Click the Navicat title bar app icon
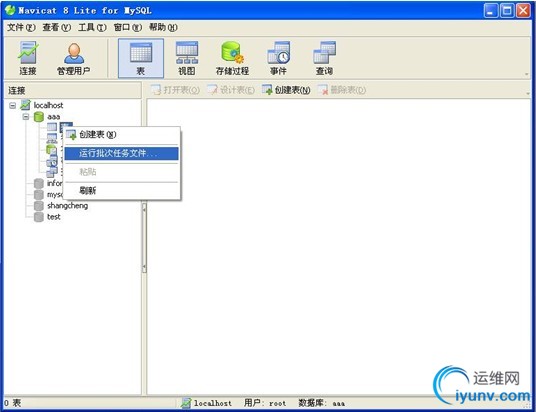The width and height of the screenshot is (536, 412). point(10,10)
